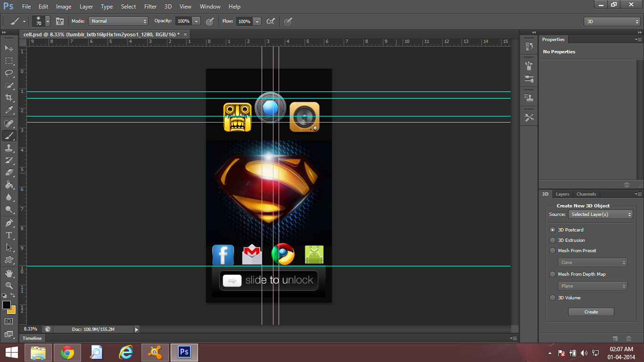Open status bar document info arrow
Screen dimensions: 644x362
coord(137,329)
